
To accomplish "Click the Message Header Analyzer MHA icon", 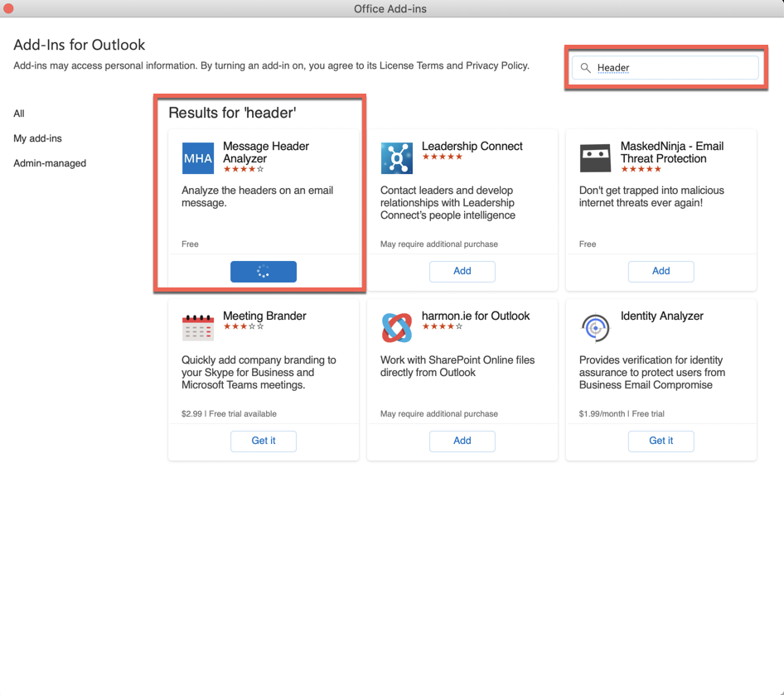I will coord(198,158).
